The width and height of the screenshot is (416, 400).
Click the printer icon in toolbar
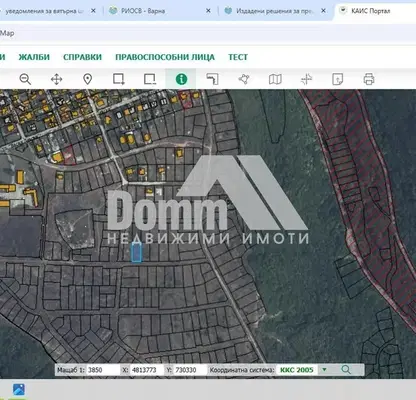pyautogui.click(x=369, y=79)
